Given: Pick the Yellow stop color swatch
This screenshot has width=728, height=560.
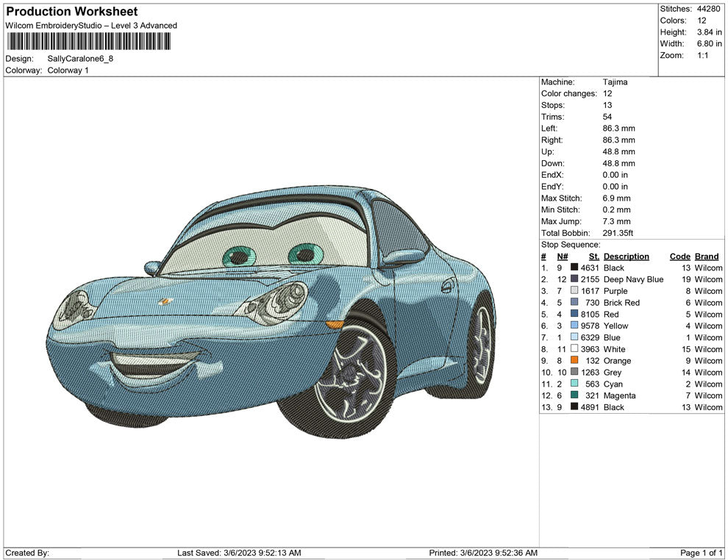Looking at the screenshot, I should pos(574,326).
